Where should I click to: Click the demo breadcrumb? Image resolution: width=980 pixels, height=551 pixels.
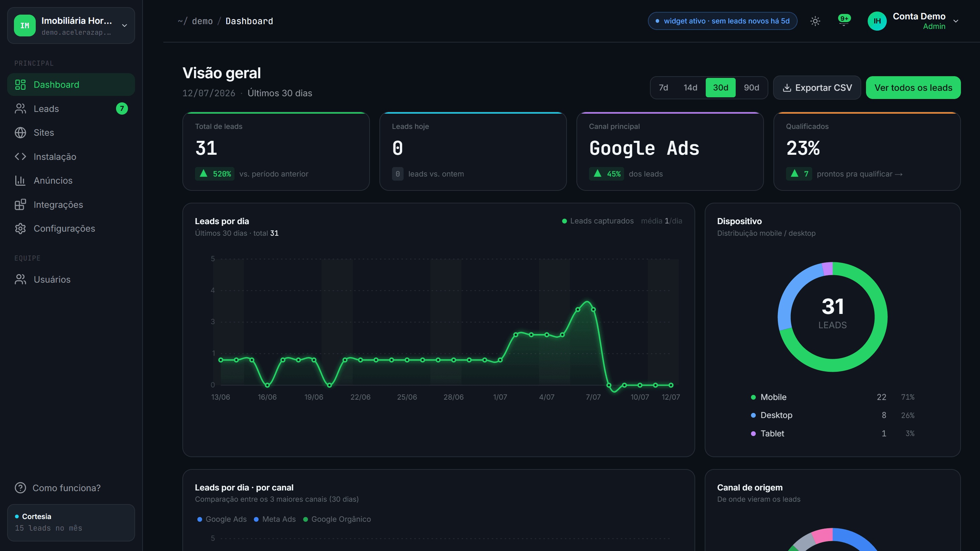(202, 21)
